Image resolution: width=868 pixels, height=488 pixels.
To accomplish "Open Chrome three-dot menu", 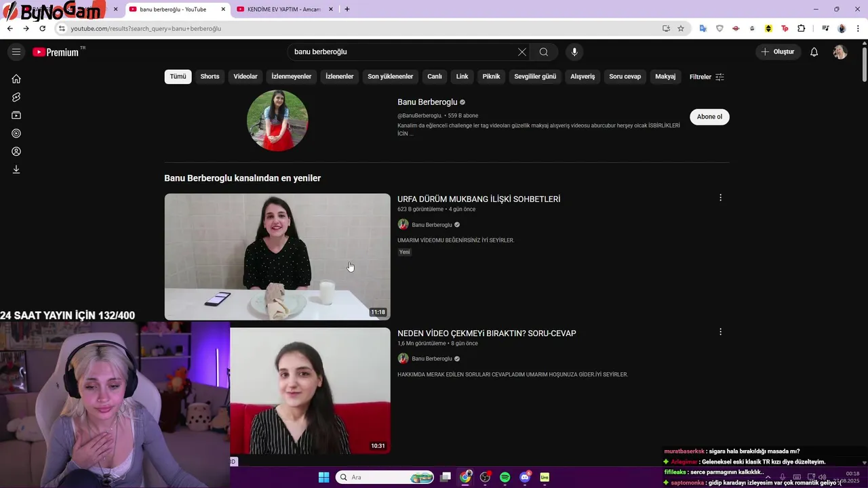I will pyautogui.click(x=858, y=28).
